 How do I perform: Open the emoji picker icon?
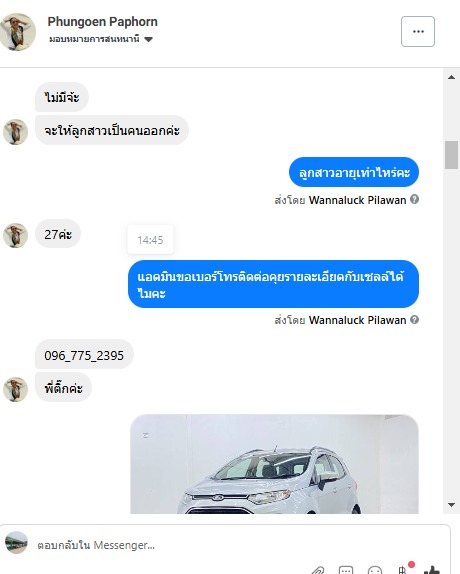tap(375, 571)
